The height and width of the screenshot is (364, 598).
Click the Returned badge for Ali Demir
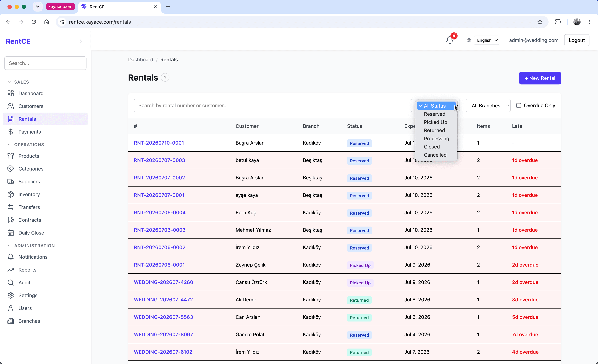pyautogui.click(x=359, y=300)
